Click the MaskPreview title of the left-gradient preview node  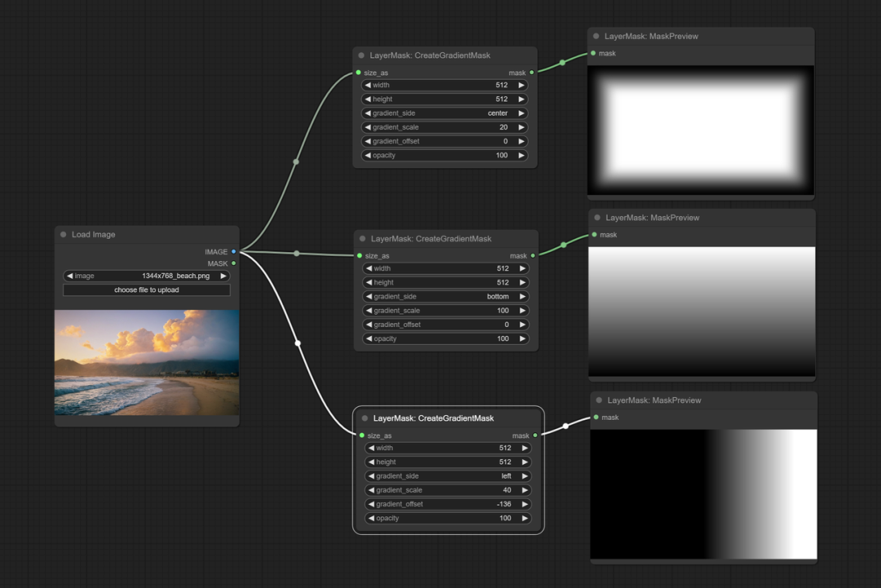pyautogui.click(x=654, y=400)
